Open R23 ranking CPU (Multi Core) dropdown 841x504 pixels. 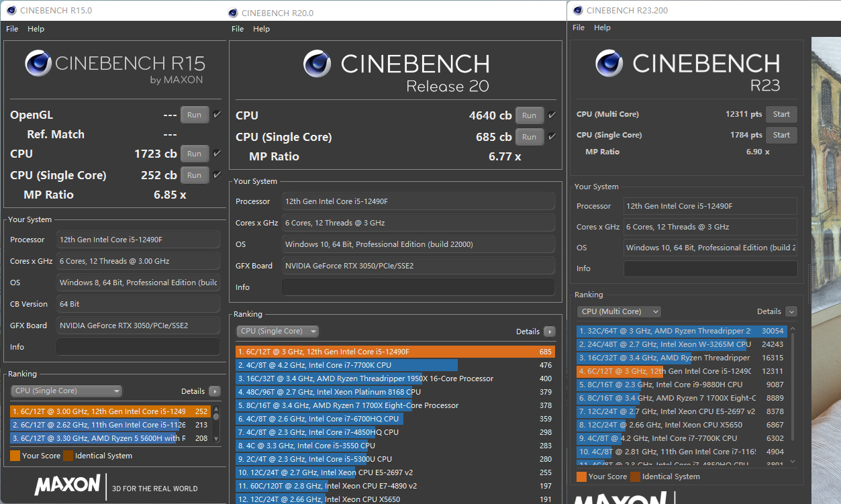coord(619,311)
